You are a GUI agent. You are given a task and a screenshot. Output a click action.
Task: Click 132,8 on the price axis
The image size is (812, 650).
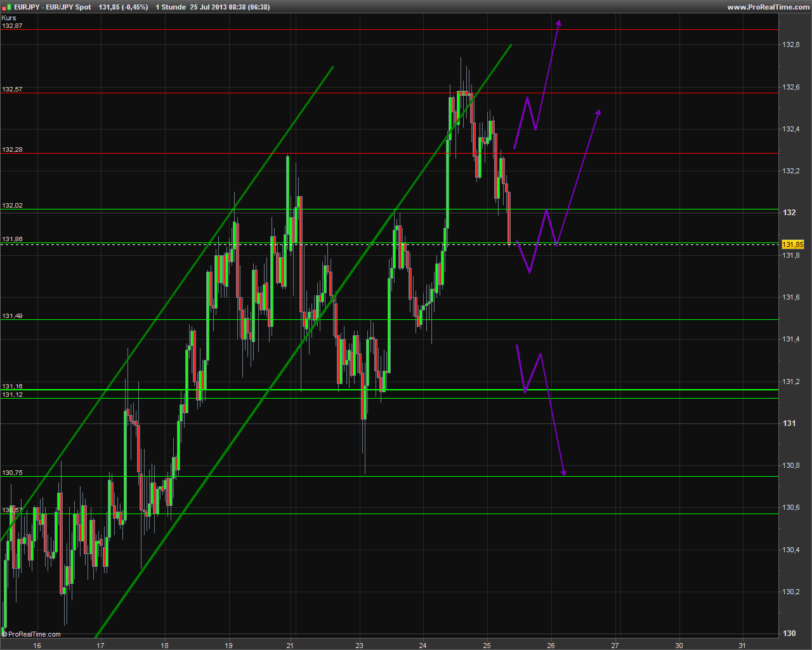point(791,44)
